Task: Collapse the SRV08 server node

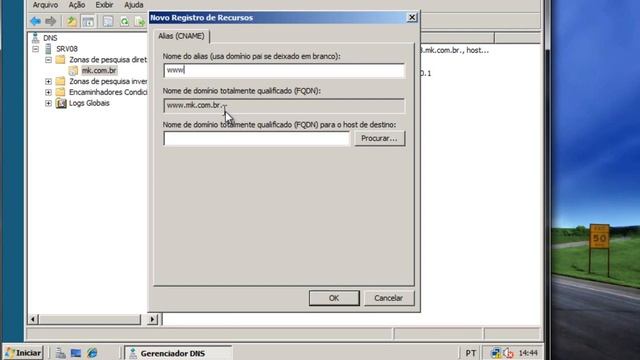Action: coord(36,49)
